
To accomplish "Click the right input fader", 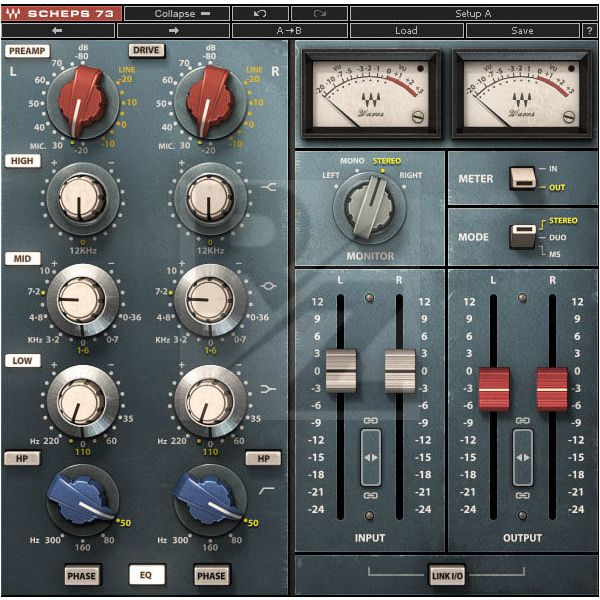I will click(x=399, y=371).
